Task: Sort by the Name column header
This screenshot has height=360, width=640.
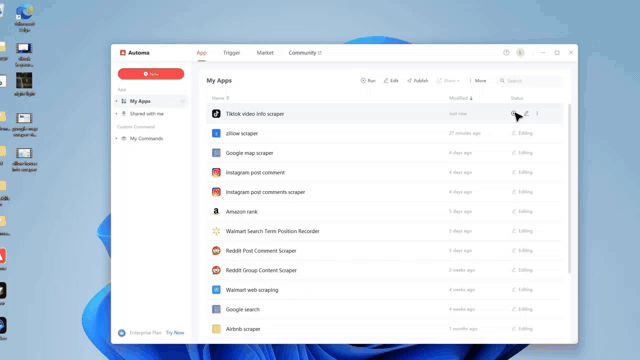Action: point(220,98)
